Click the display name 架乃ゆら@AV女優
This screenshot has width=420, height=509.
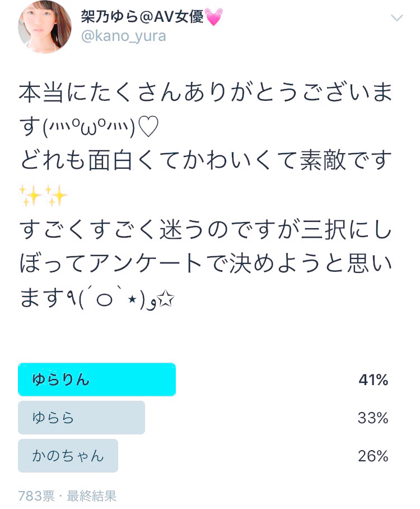[142, 16]
